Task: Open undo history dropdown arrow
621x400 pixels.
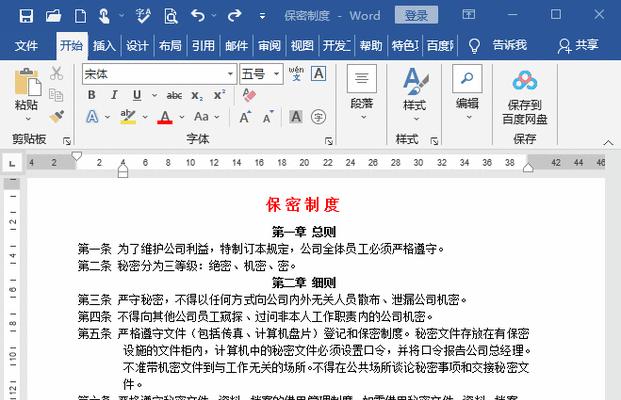Action: pyautogui.click(x=214, y=16)
